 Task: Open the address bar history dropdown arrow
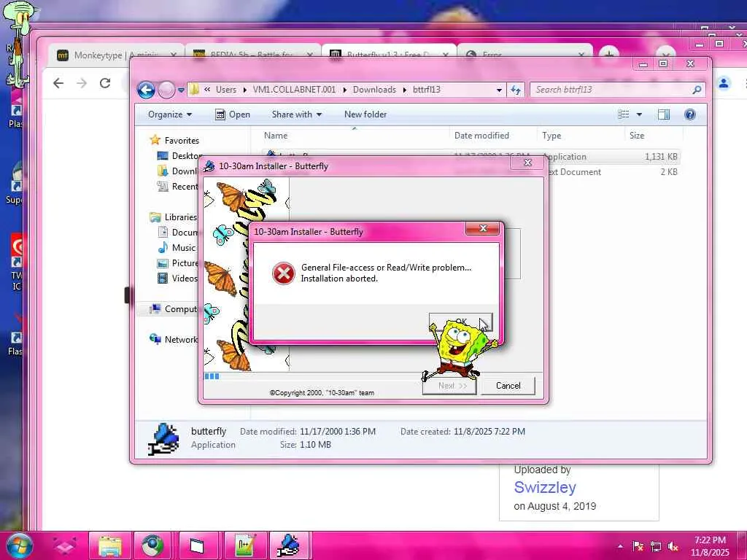(x=499, y=90)
